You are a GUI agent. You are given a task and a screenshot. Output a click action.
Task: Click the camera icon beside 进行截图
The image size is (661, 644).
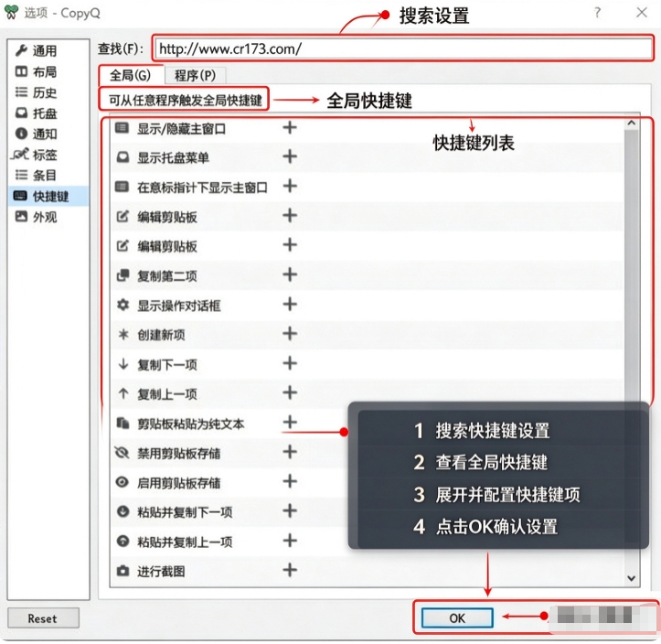(x=123, y=571)
